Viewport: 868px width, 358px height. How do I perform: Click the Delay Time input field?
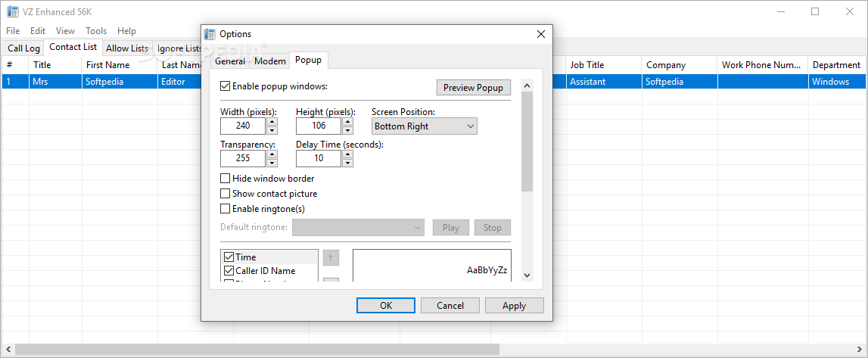click(x=319, y=159)
